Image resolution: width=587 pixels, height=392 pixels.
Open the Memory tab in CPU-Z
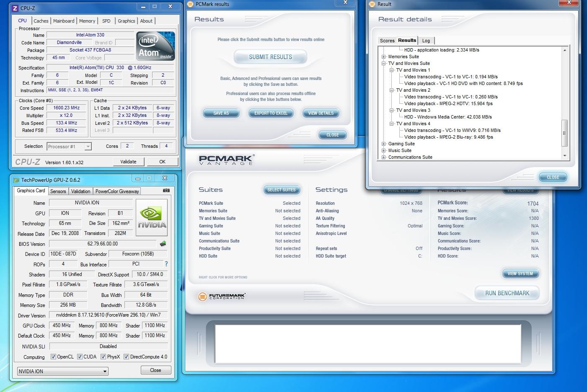pos(87,21)
